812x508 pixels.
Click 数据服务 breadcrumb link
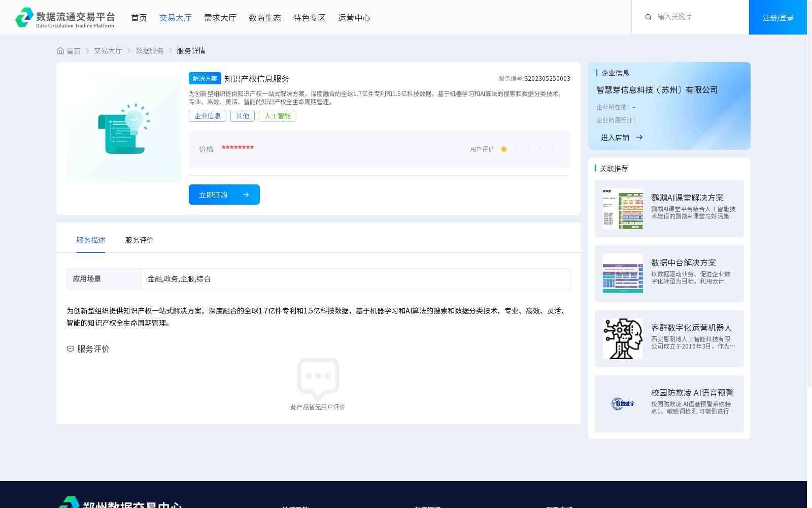coord(150,51)
